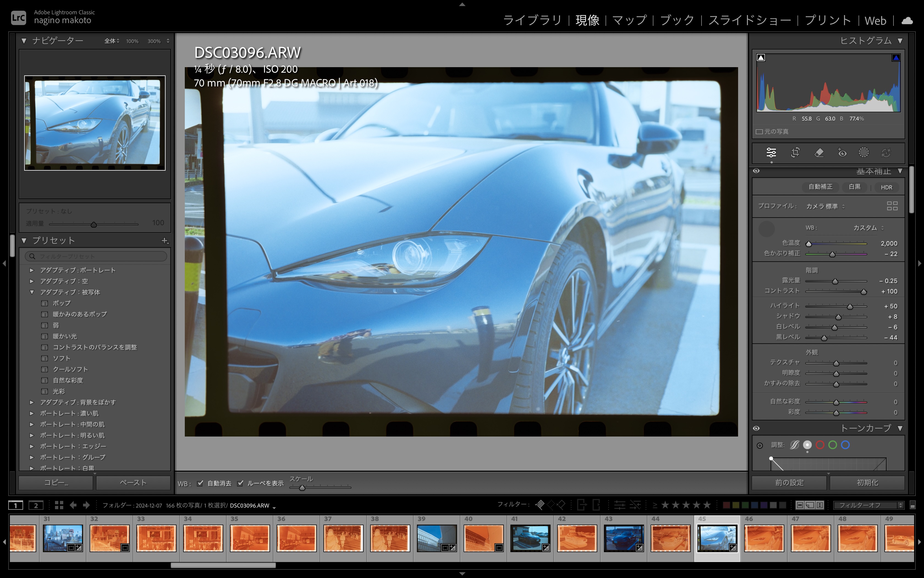924x578 pixels.
Task: Open the second window display 2 button
Action: coord(36,505)
